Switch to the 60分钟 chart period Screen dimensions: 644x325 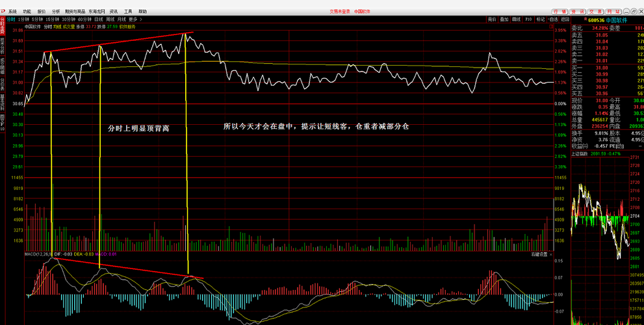point(84,19)
